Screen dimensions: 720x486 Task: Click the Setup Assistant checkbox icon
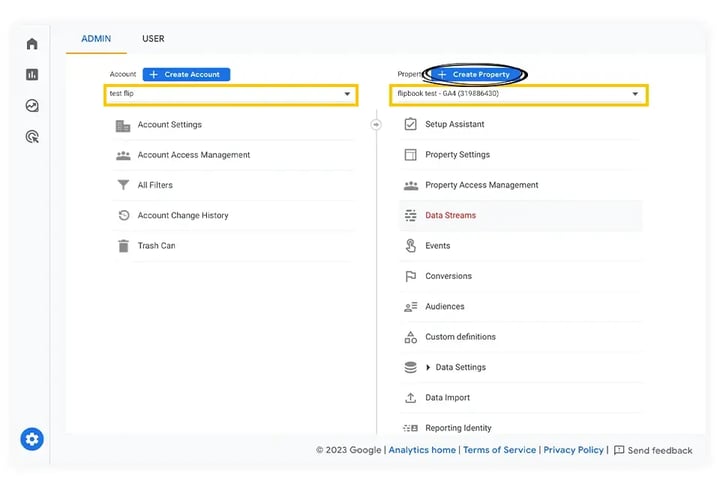[411, 124]
